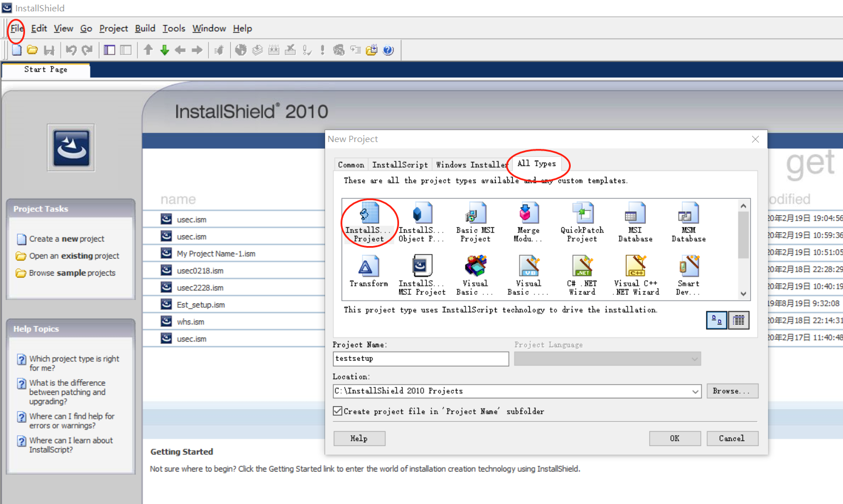Open the Build menu
This screenshot has height=504, width=843.
point(145,28)
